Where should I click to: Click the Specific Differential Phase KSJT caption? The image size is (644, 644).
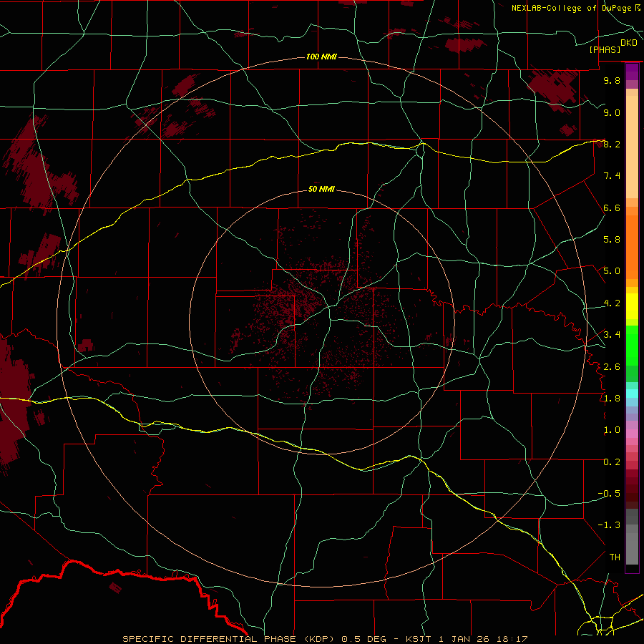(x=325, y=639)
